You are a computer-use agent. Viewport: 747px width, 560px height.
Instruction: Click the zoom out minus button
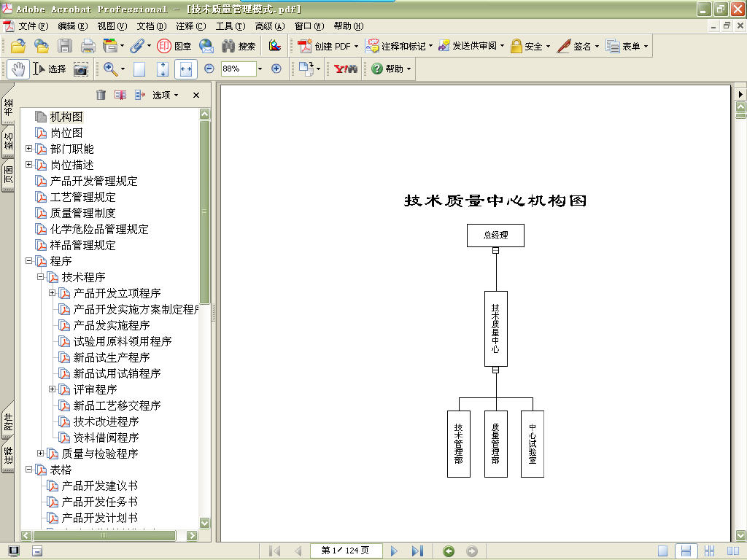(x=209, y=69)
